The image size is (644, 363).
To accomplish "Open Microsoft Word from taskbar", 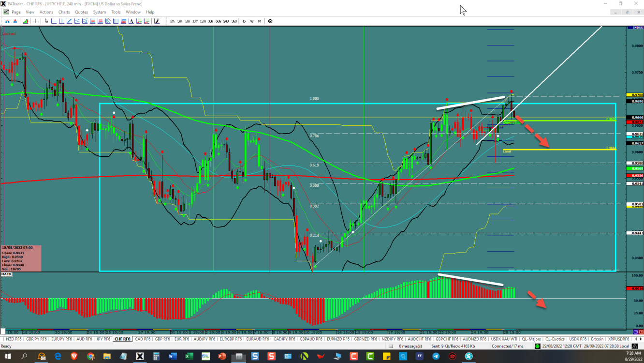I will click(x=173, y=357).
